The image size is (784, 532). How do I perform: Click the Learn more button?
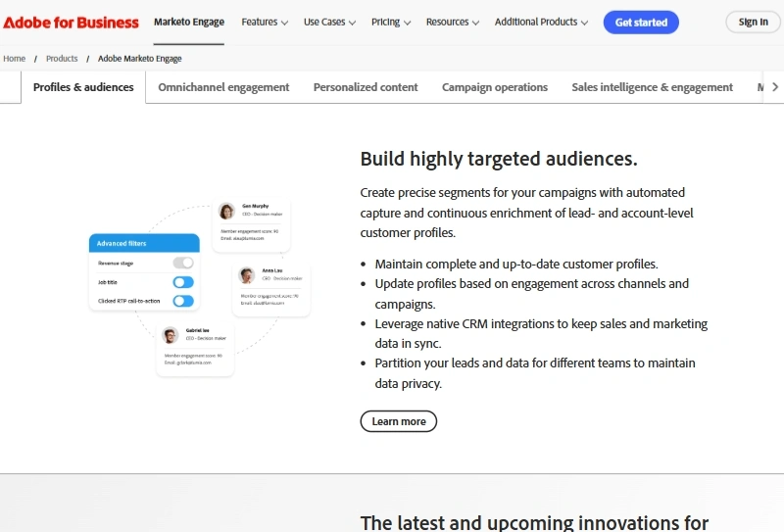tap(399, 421)
